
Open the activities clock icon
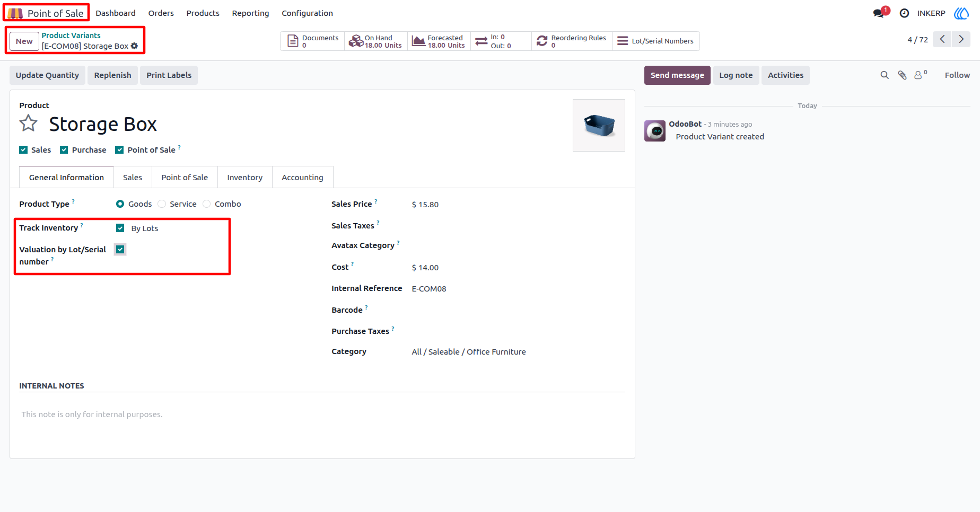click(x=905, y=13)
